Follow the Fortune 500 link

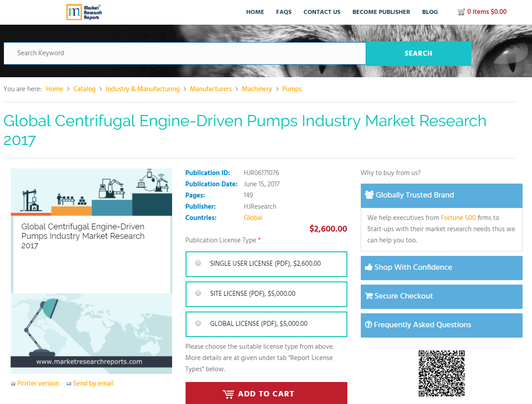click(x=458, y=218)
